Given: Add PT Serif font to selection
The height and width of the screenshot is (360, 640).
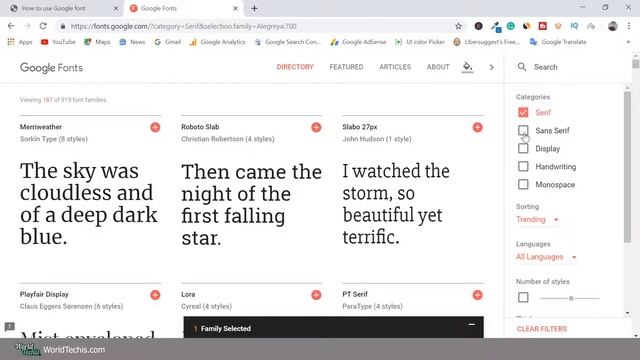Looking at the screenshot, I should coord(478,295).
